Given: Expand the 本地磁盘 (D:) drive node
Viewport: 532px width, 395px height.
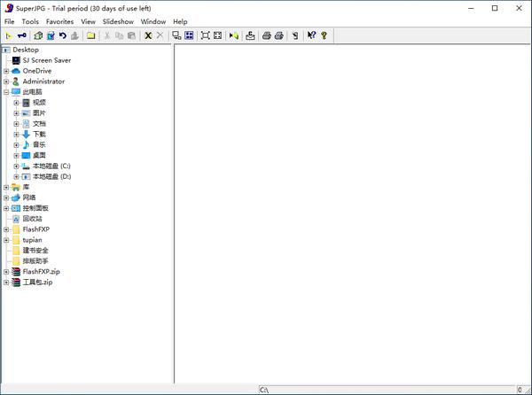Looking at the screenshot, I should coord(16,177).
